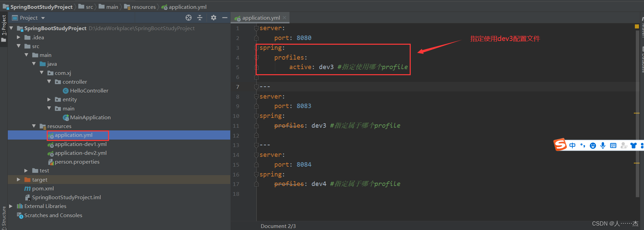Click 'Document 2/3' breadcrumb in editor footer
This screenshot has width=644, height=230.
click(278, 226)
